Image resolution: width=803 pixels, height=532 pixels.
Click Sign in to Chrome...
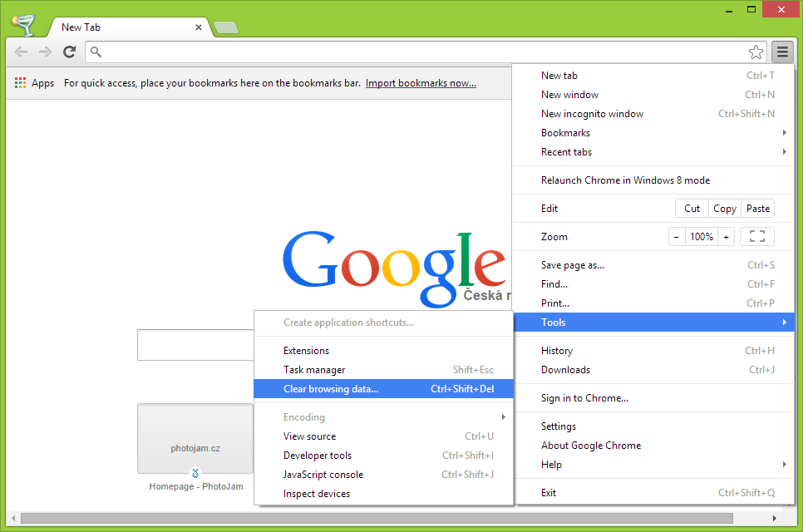[653, 398]
